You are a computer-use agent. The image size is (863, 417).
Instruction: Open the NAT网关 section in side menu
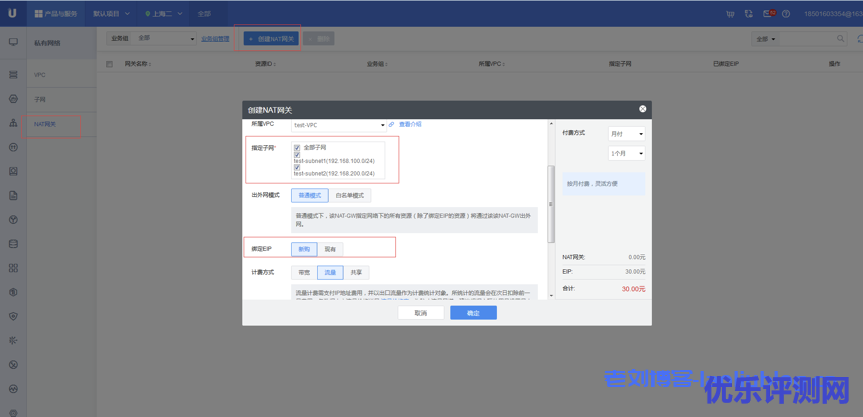[62, 124]
